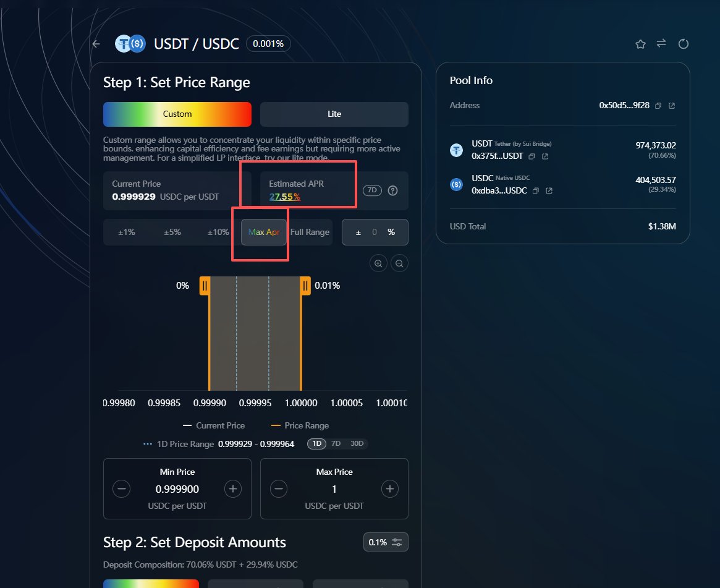
Task: Add USDT/USDC pool to favorites star
Action: pos(640,44)
